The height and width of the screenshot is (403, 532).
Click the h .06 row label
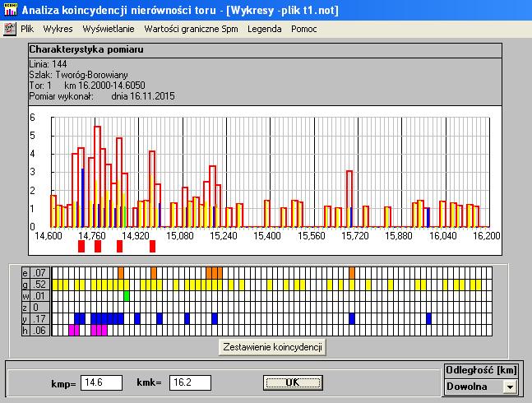(35, 331)
